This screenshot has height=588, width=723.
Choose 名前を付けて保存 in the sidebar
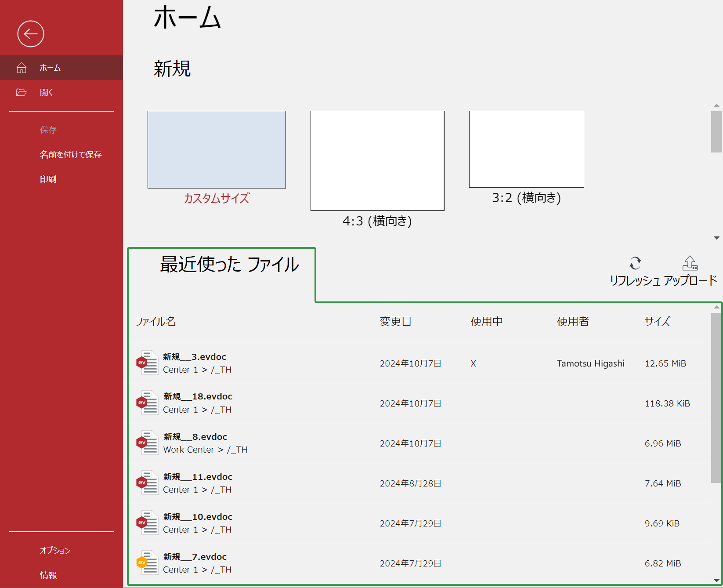click(71, 154)
